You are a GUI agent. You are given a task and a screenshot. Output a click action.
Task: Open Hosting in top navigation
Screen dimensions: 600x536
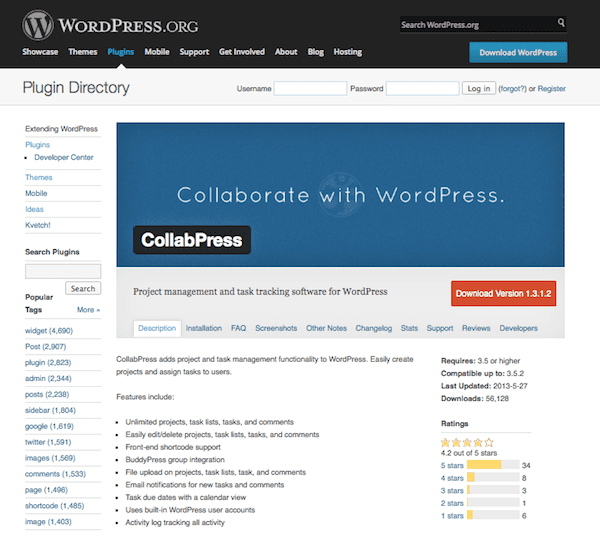point(347,52)
